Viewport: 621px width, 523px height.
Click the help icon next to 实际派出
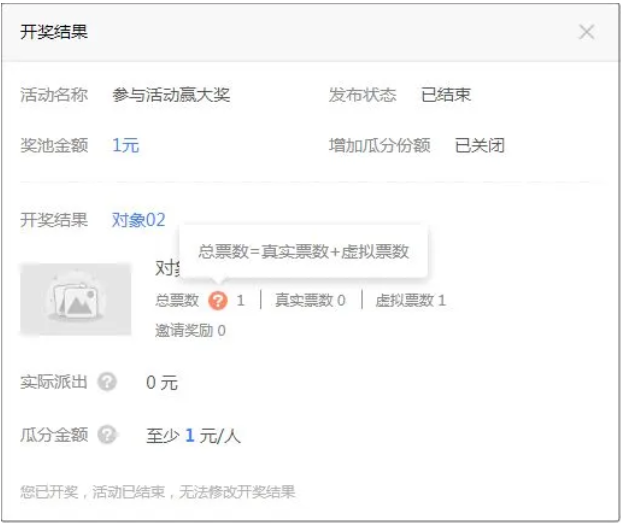107,382
